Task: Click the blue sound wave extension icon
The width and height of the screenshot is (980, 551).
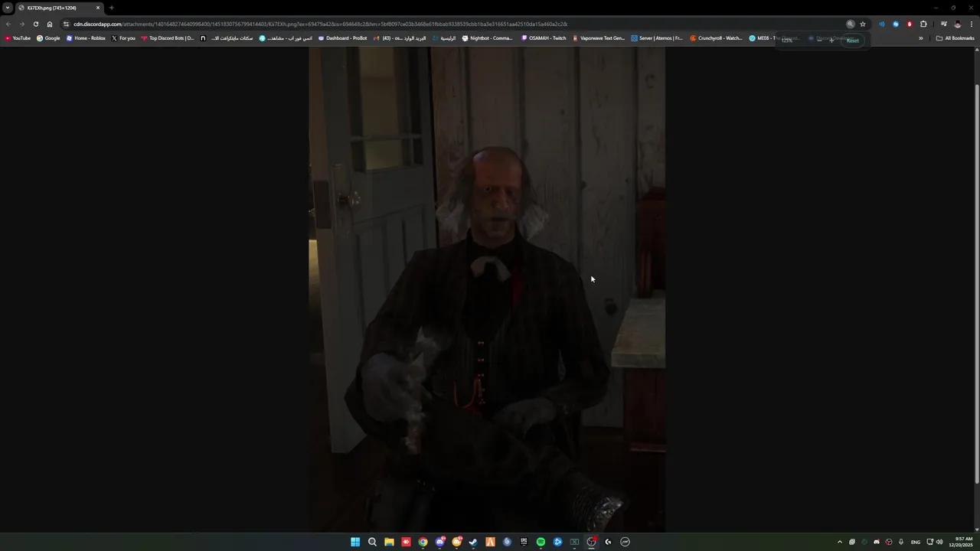Action: coord(882,24)
